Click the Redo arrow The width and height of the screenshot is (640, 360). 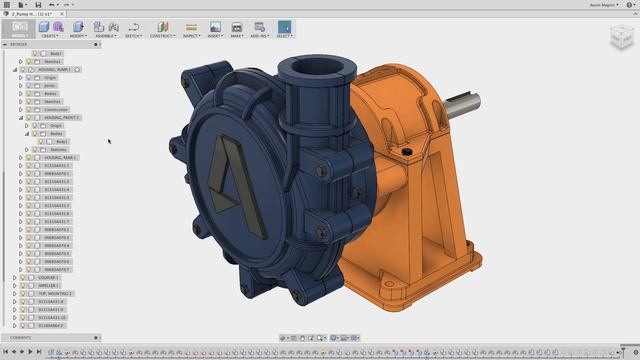pyautogui.click(x=67, y=5)
